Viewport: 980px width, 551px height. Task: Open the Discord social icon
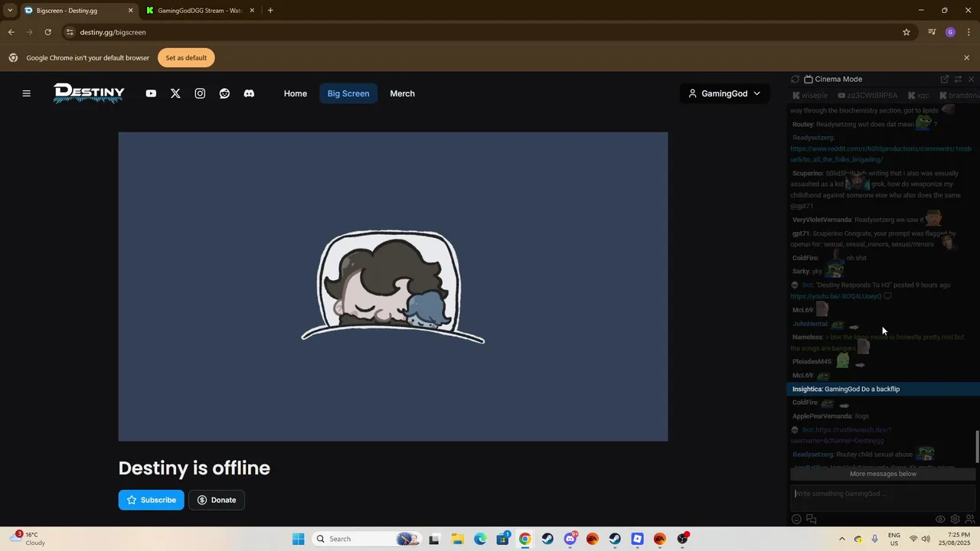[x=249, y=93]
